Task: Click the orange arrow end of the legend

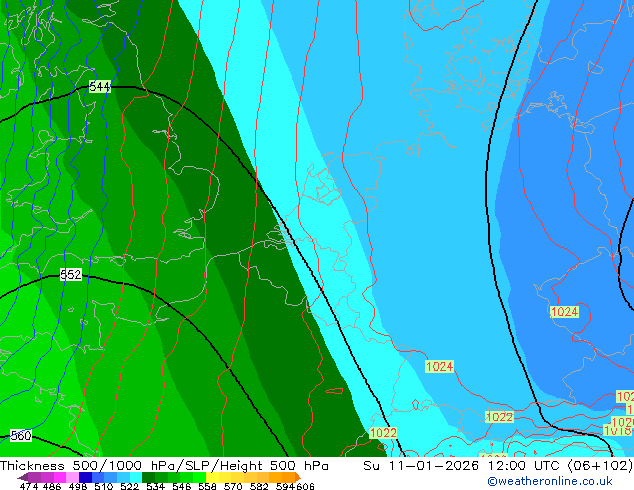Action: [298, 477]
